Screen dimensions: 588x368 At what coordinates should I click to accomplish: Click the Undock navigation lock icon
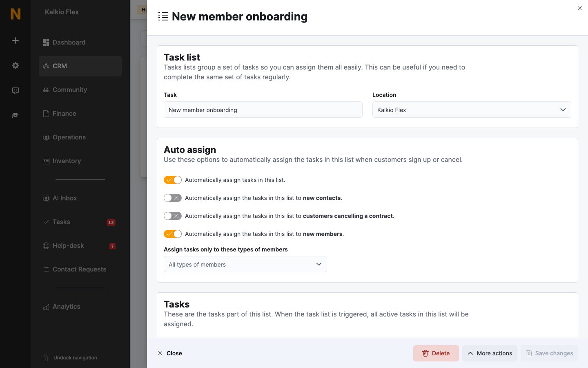[46, 358]
